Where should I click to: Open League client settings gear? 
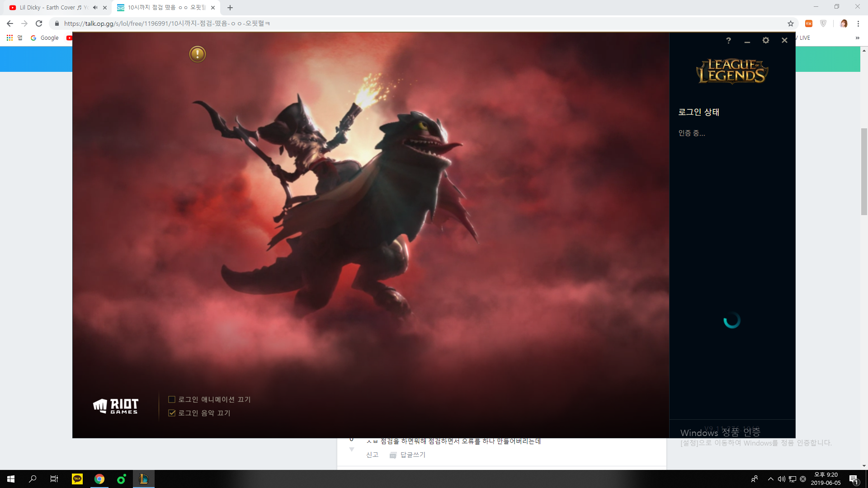click(766, 40)
